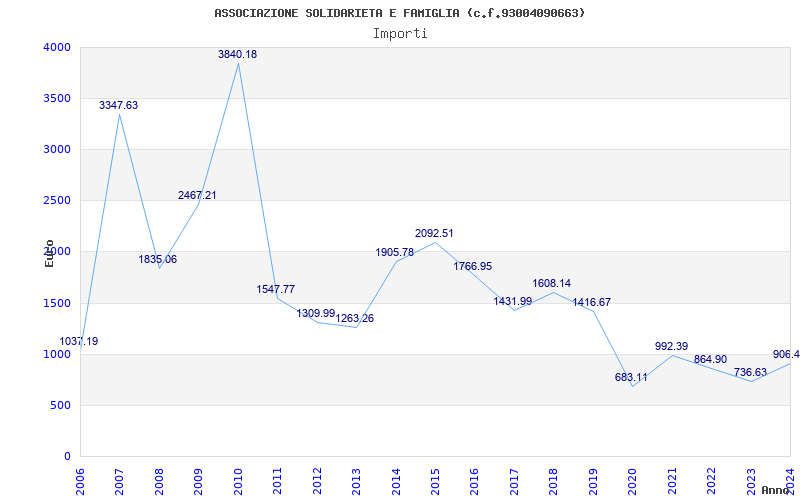Screen dimensions: 800x500
Task: Click the 1416.67 value label
Action: [x=591, y=302]
